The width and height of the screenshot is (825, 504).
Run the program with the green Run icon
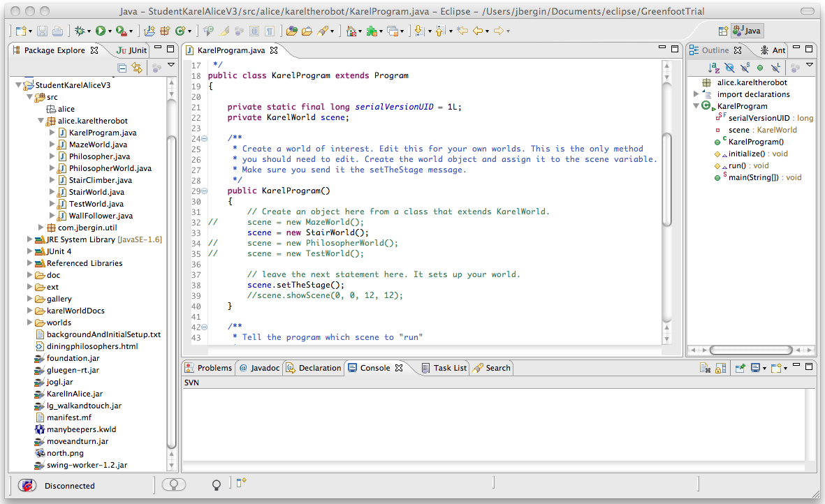101,31
